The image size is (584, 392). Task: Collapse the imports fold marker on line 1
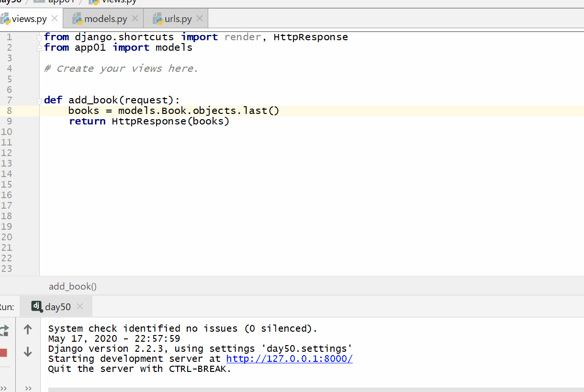pos(40,37)
